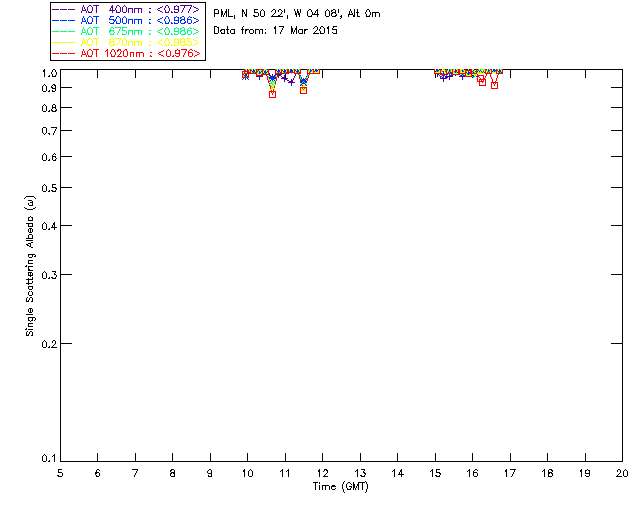The width and height of the screenshot is (640, 512).
Task: Click the x-axis tick label 20
Action: (622, 474)
